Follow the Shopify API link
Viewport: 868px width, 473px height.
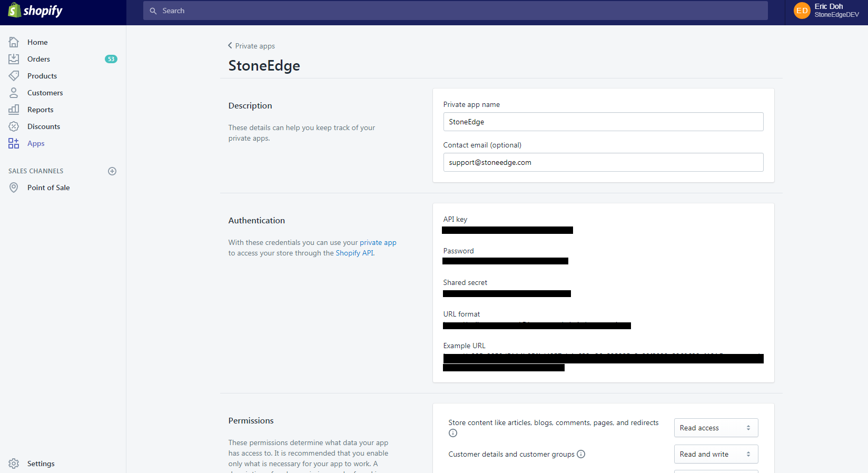pyautogui.click(x=354, y=253)
